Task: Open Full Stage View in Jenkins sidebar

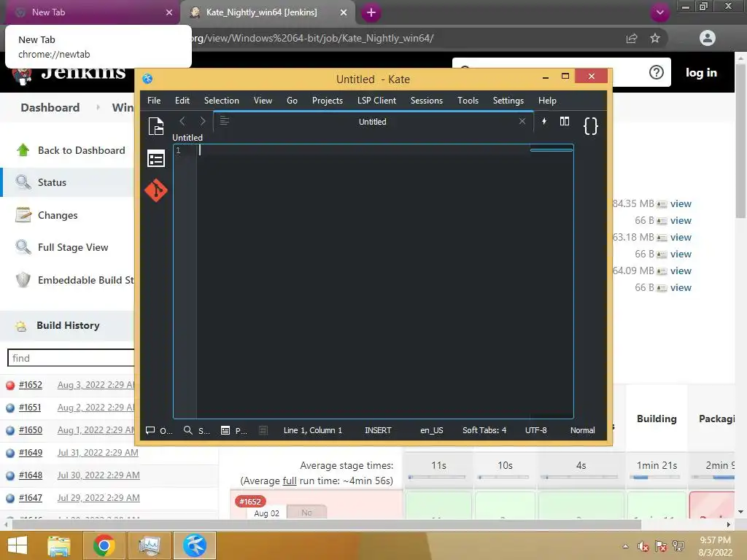Action: click(x=73, y=247)
